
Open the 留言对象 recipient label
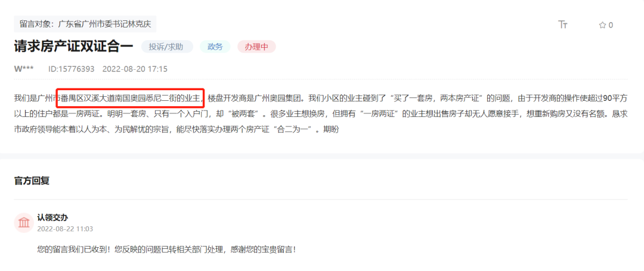pyautogui.click(x=85, y=24)
